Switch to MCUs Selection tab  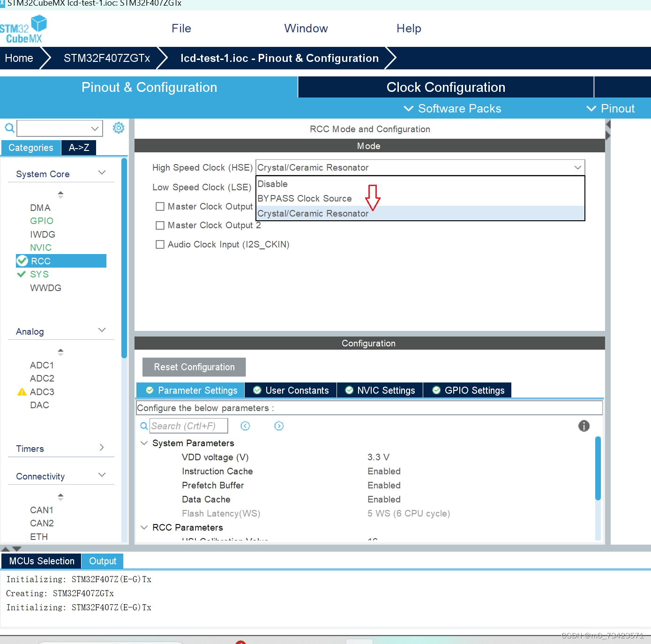(x=41, y=561)
